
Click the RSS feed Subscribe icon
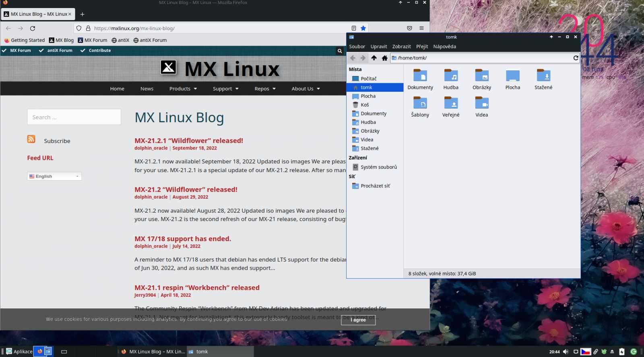coord(31,139)
